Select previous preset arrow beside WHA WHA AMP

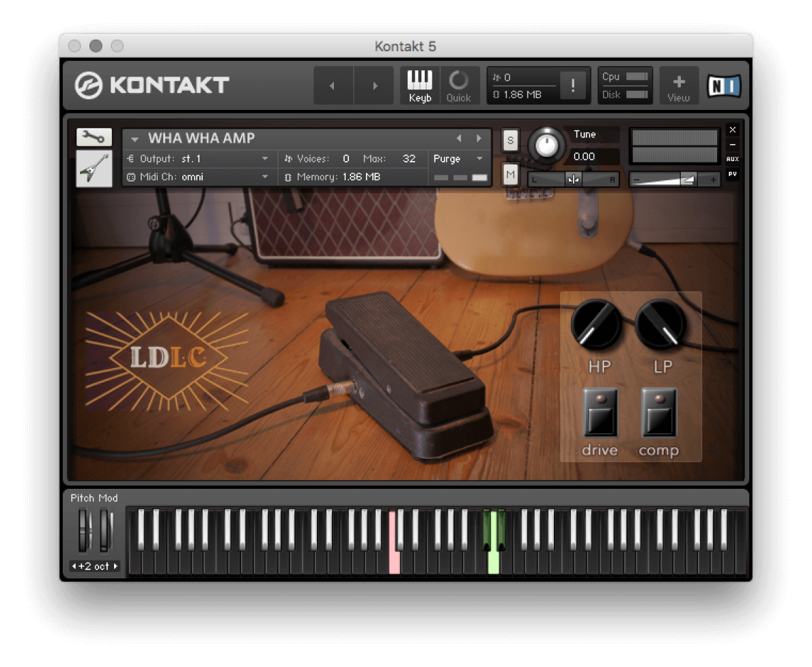coord(459,139)
